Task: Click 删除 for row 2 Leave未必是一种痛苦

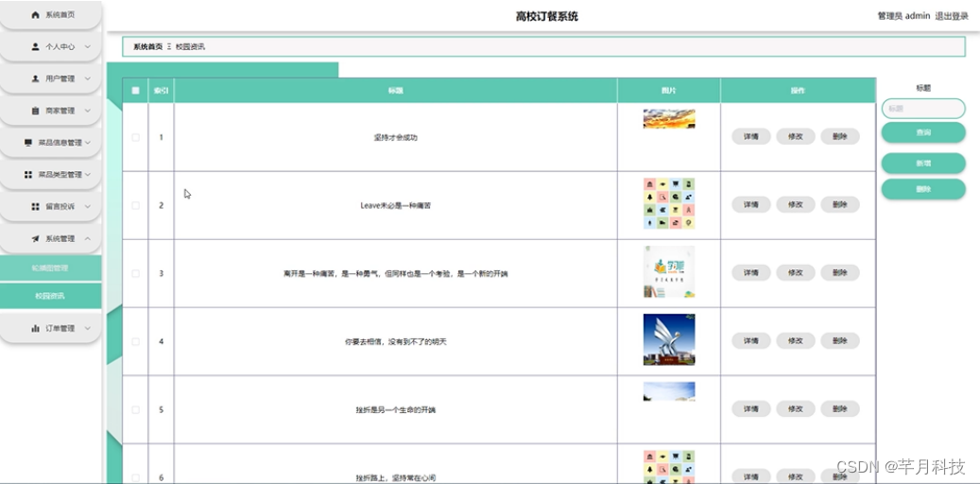Action: pos(839,204)
